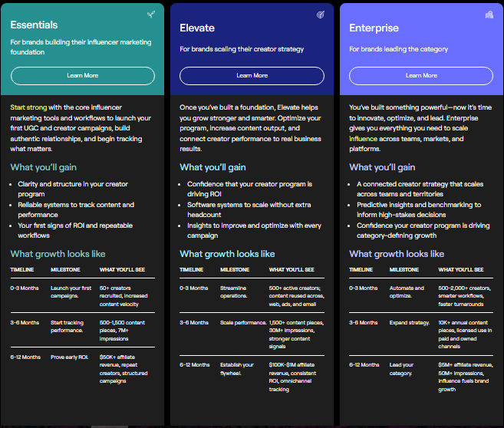Select the Elevate plan heading
The height and width of the screenshot is (428, 504).
(197, 28)
